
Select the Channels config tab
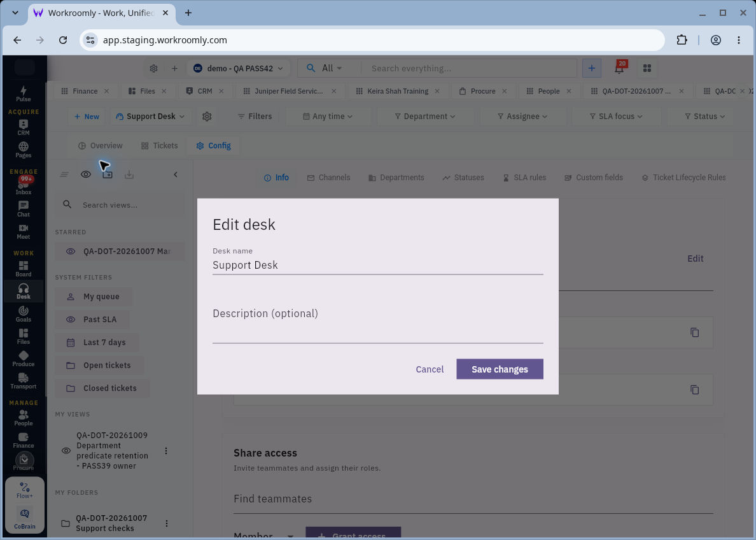329,178
